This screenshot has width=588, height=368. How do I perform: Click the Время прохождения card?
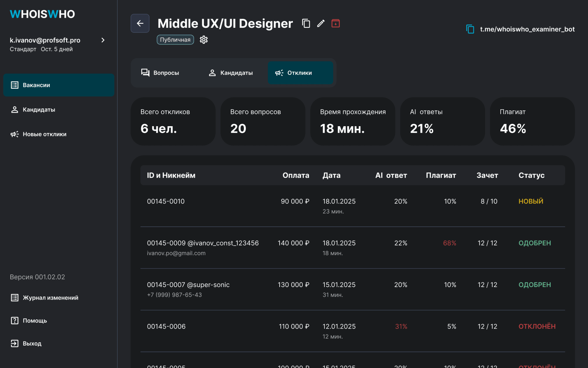[353, 121]
